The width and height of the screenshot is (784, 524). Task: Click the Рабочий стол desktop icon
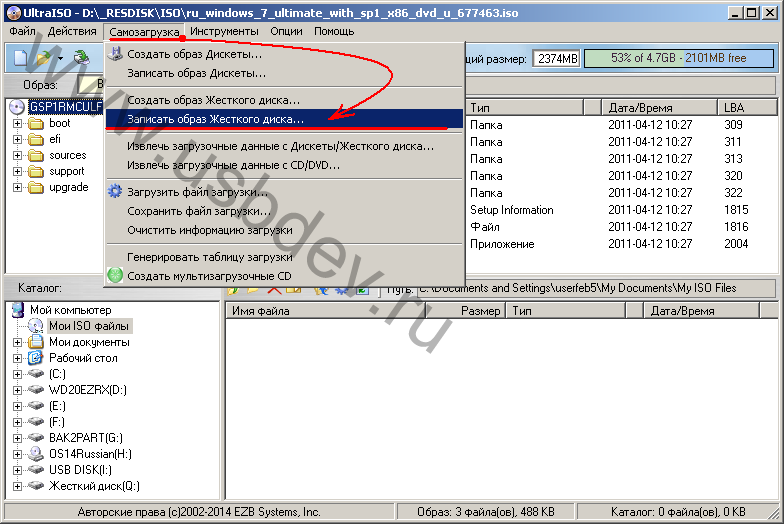(x=36, y=358)
